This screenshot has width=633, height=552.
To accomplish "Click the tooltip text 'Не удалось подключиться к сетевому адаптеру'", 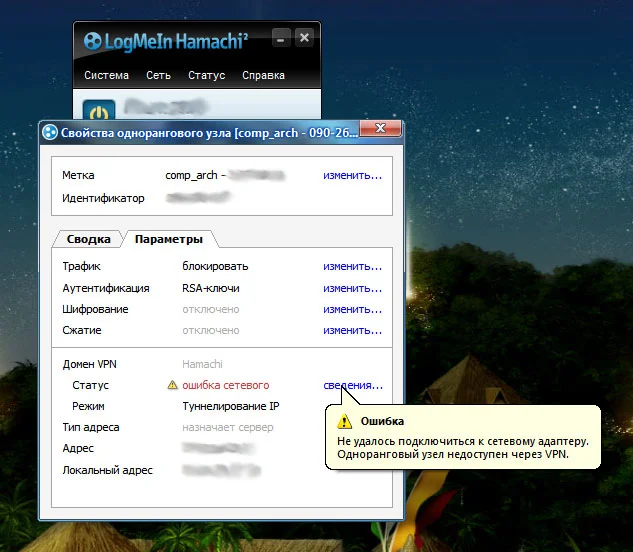I will (x=463, y=441).
